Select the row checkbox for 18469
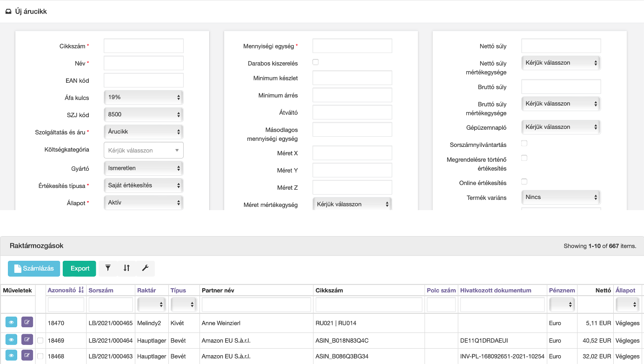The height and width of the screenshot is (364, 644). click(x=40, y=340)
